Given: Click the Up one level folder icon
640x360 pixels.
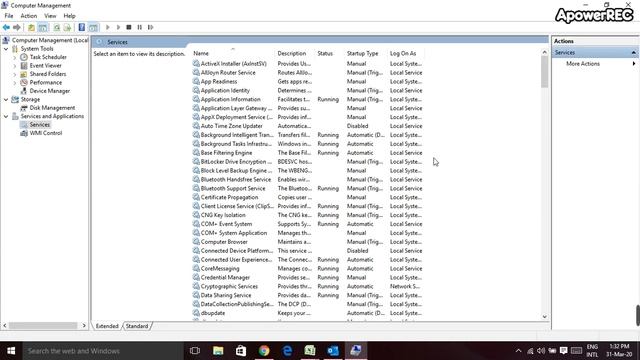Looking at the screenshot, I should pos(31,27).
